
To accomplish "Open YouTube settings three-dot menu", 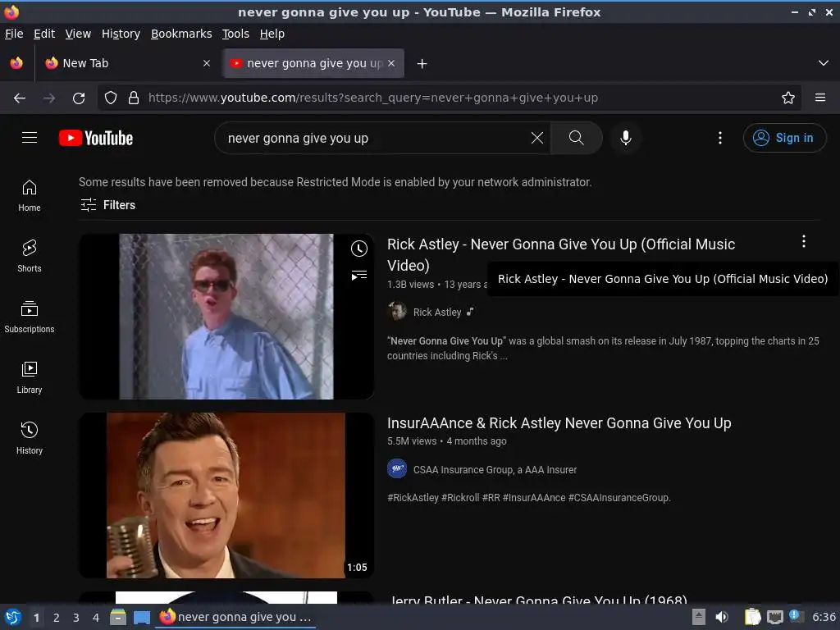I will 720,138.
